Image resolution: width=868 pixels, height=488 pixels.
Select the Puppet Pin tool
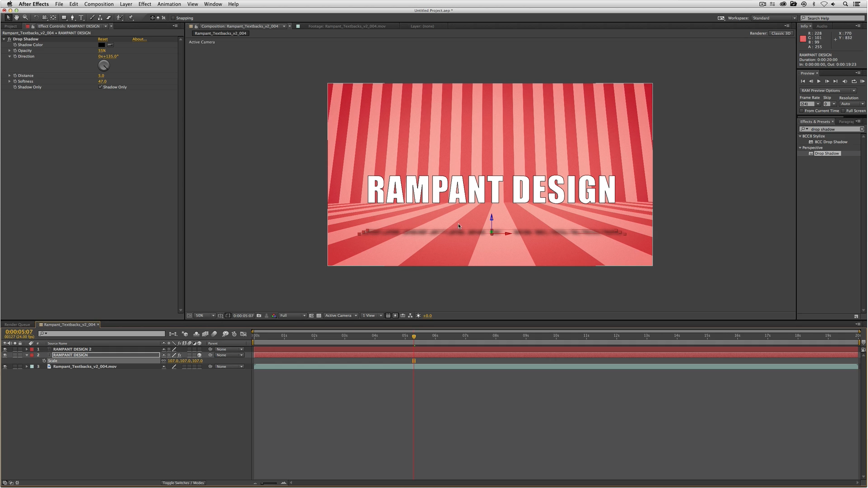pyautogui.click(x=131, y=18)
